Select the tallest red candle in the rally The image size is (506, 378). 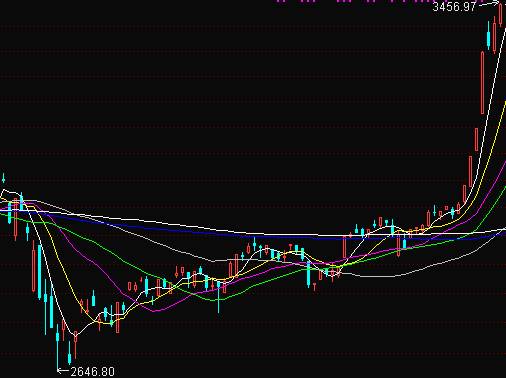pos(482,83)
